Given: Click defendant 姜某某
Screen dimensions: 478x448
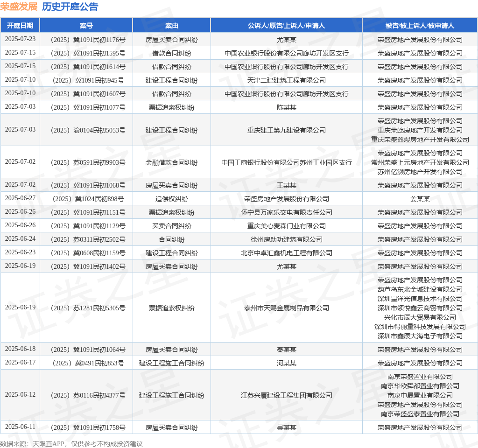Looking at the screenshot, I should pos(420,199).
